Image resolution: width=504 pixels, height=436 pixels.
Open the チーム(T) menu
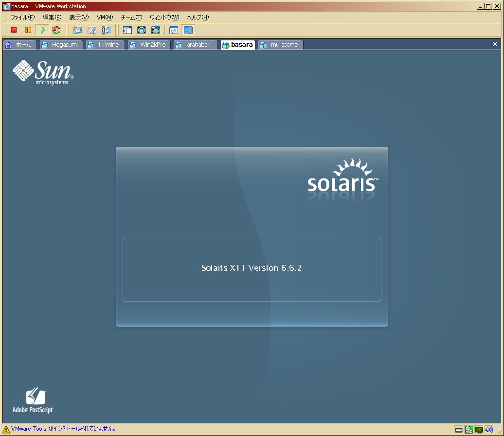[x=131, y=17]
